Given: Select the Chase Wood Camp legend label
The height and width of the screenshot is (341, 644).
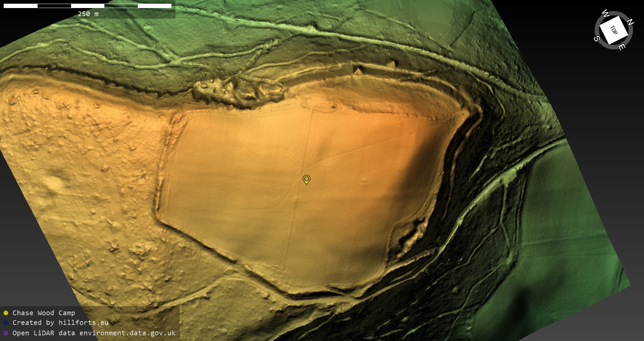Looking at the screenshot, I should click(44, 313).
